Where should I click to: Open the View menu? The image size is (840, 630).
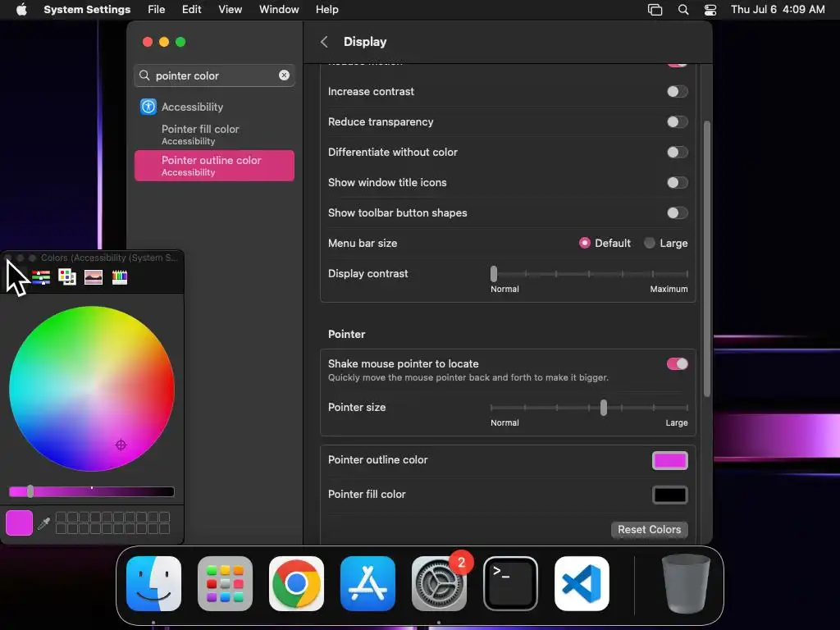230,10
